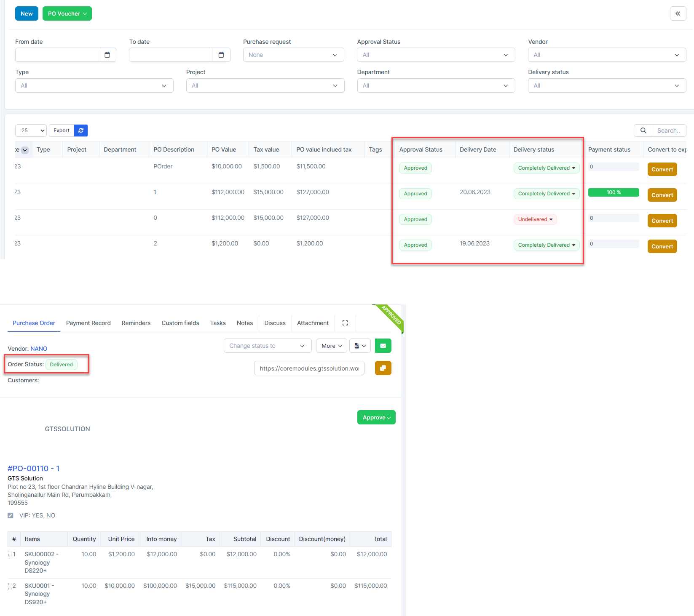Screen dimensions: 694x616
Task: Open the NANO vendor link
Action: (39, 349)
